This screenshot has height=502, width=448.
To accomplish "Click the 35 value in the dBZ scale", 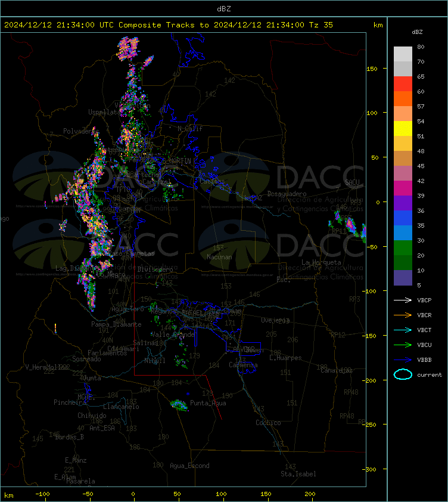I will pyautogui.click(x=421, y=226).
